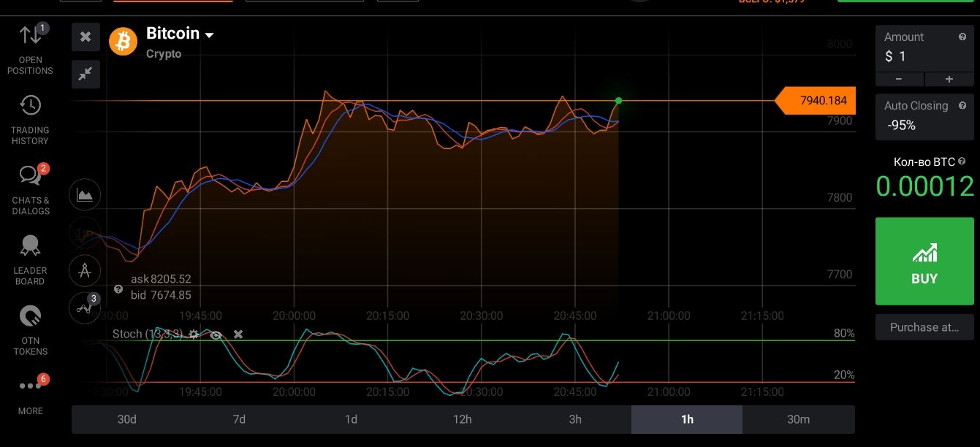Select the 30m time range
The image size is (980, 447).
[x=799, y=419]
